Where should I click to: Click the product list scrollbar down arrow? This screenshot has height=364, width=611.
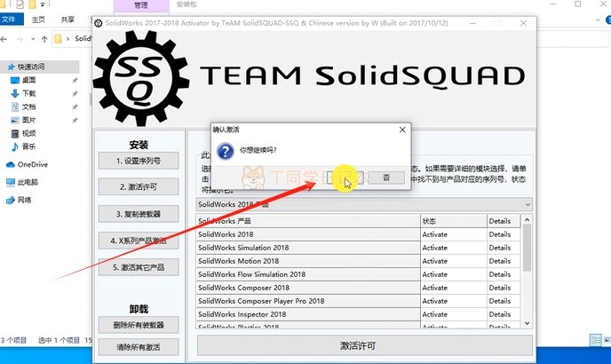[x=527, y=323]
